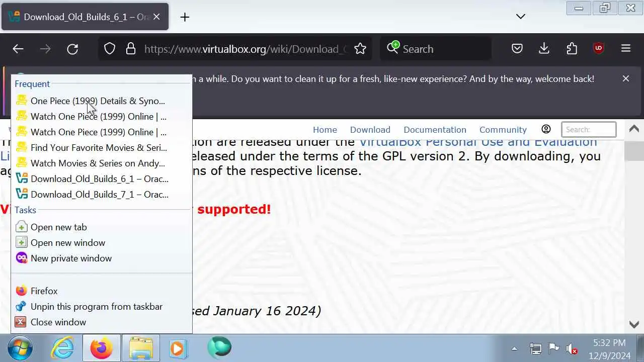This screenshot has height=362, width=644.
Task: Bookmark this page with the star
Action: pyautogui.click(x=360, y=49)
